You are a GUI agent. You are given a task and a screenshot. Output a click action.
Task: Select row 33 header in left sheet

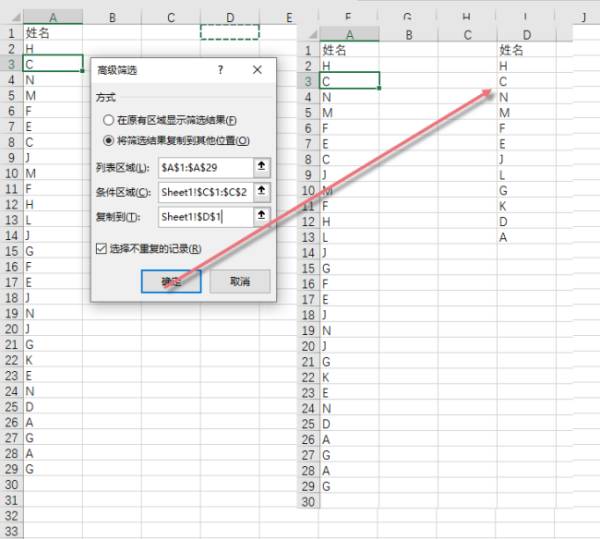pyautogui.click(x=11, y=531)
